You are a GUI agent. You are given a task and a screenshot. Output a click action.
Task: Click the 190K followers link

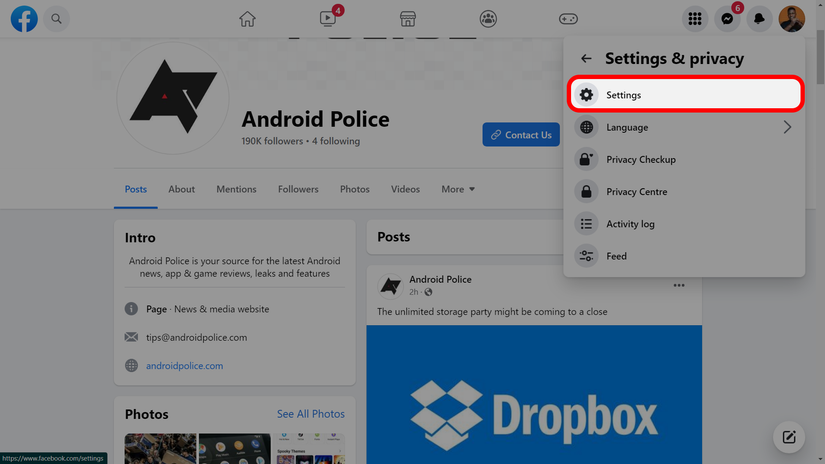click(x=272, y=141)
